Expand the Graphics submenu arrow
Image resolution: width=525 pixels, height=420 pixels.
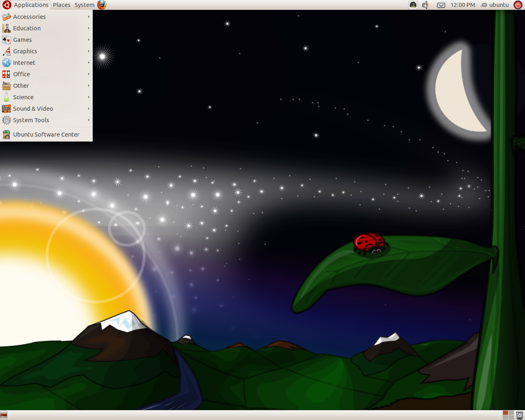tap(89, 51)
